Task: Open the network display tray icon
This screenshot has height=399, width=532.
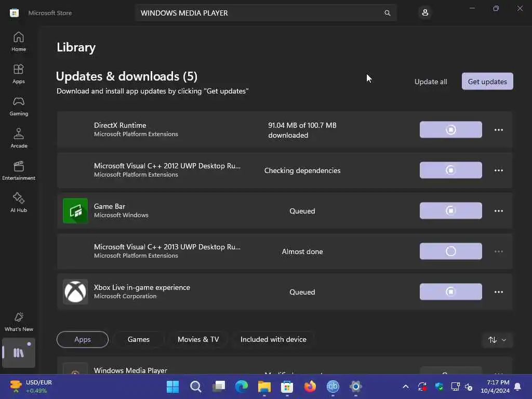Action: point(455,387)
